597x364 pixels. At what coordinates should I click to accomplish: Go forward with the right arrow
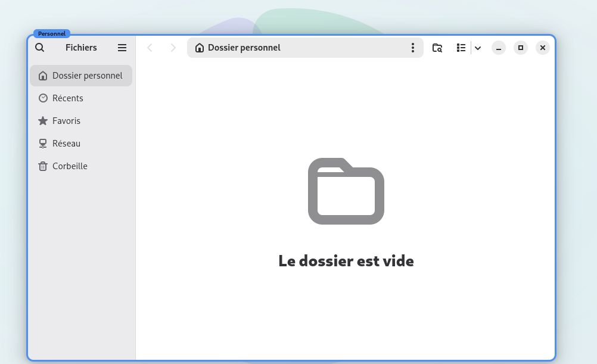[173, 48]
